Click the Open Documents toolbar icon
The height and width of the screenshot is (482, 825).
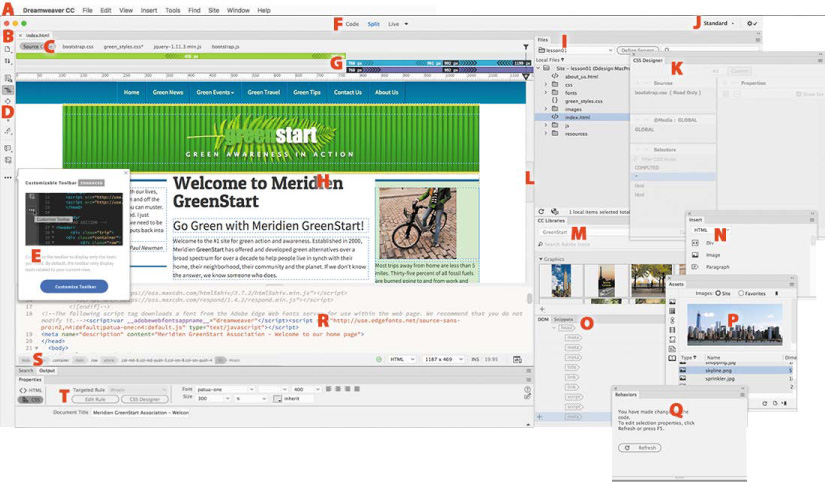coord(7,49)
